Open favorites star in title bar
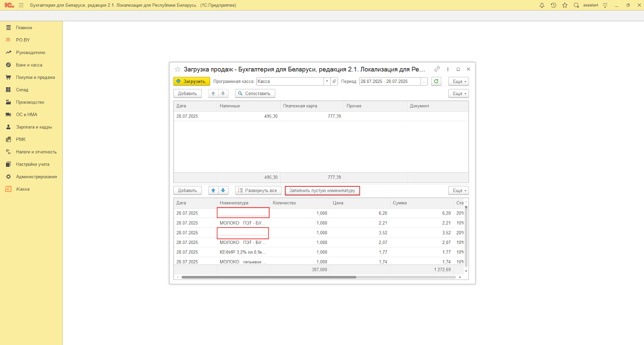Screen dimensions: 644x345 click(x=565, y=5)
